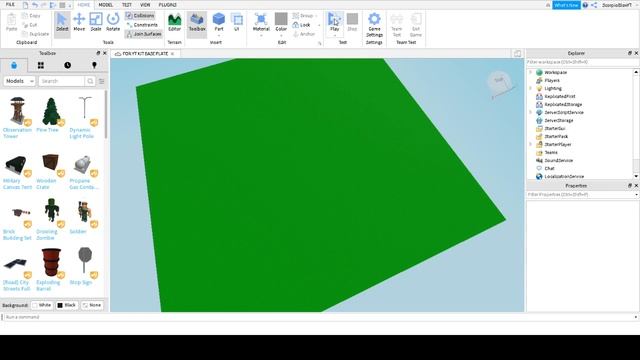Open the Play mode dropdown arrow

click(x=334, y=36)
